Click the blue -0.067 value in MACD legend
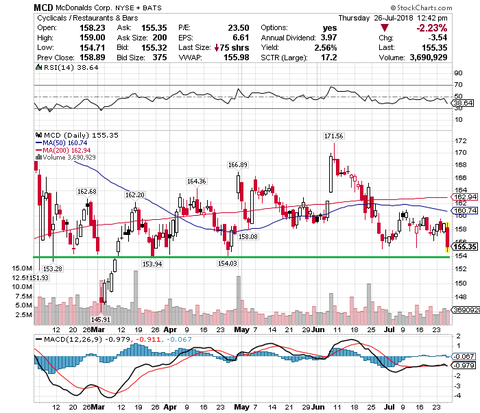480x413 pixels. pos(179,340)
